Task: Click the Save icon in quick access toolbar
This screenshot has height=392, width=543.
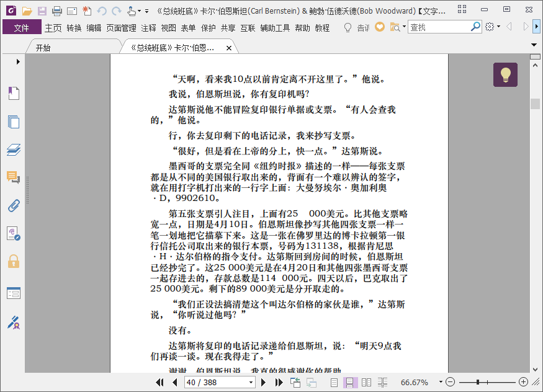Action: (42, 11)
